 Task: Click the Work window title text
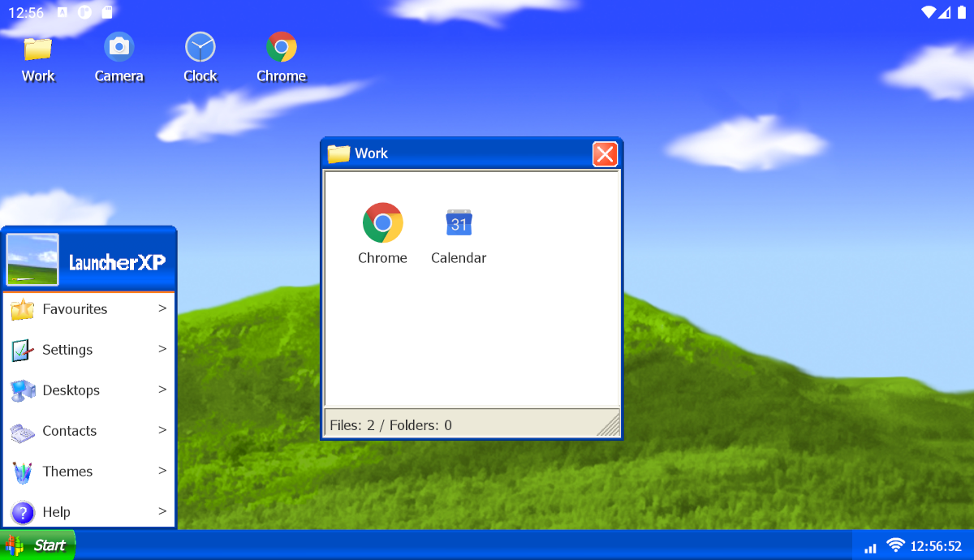[371, 153]
